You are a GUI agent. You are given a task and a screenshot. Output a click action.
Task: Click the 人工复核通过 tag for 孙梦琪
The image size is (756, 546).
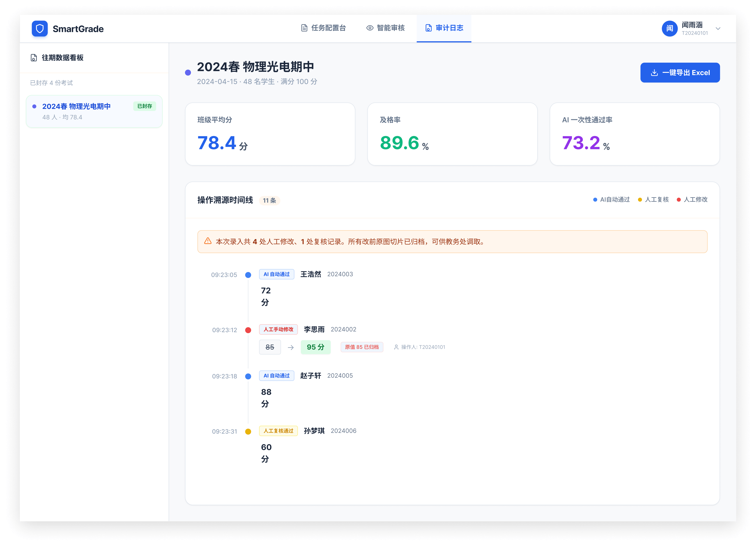click(278, 431)
